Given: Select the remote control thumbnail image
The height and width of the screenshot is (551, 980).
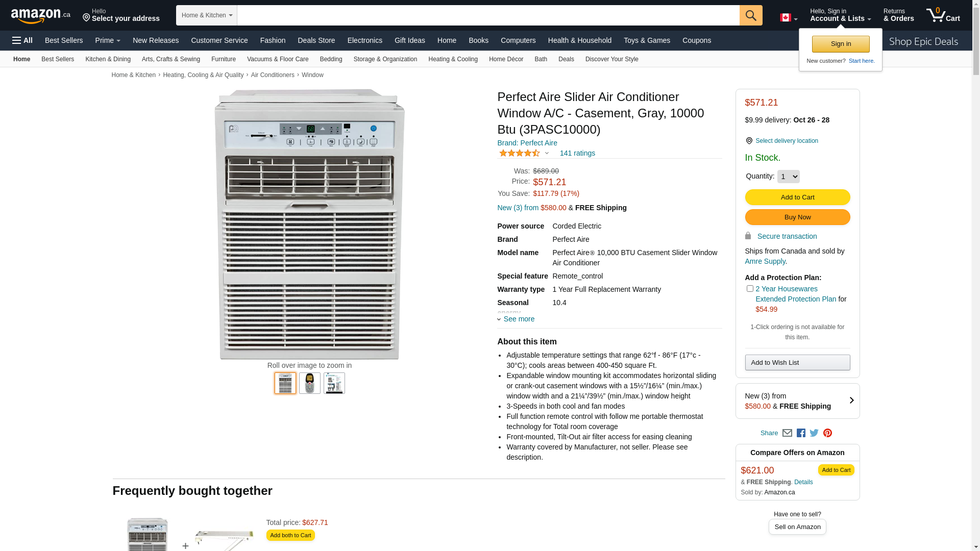Looking at the screenshot, I should tap(309, 383).
